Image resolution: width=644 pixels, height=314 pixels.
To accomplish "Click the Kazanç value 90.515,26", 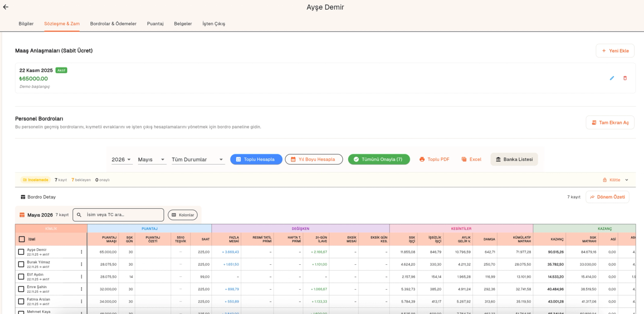I will tap(556, 252).
